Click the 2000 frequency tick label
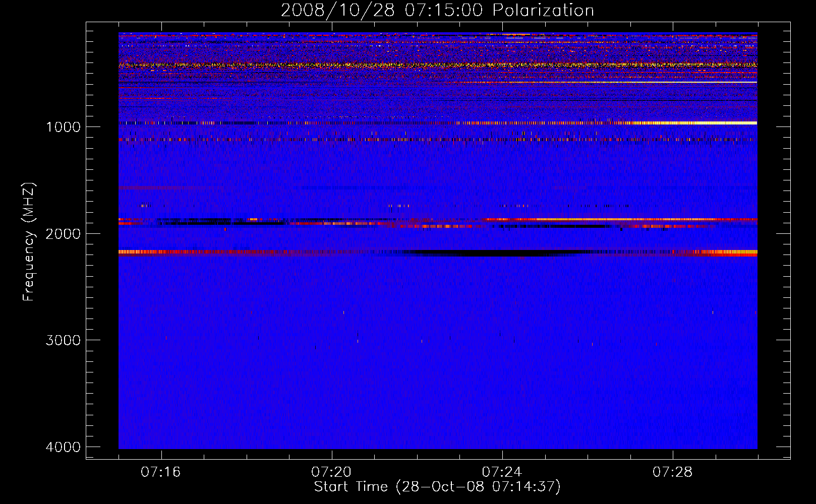The width and height of the screenshot is (816, 504). pyautogui.click(x=63, y=233)
